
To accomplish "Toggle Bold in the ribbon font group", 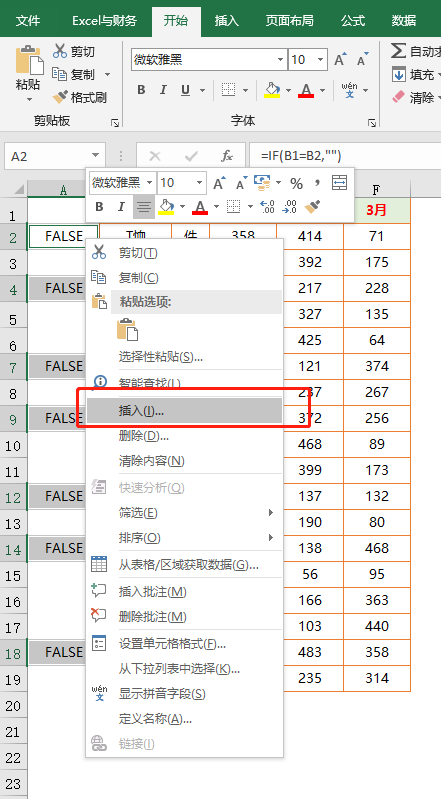I will coord(141,91).
